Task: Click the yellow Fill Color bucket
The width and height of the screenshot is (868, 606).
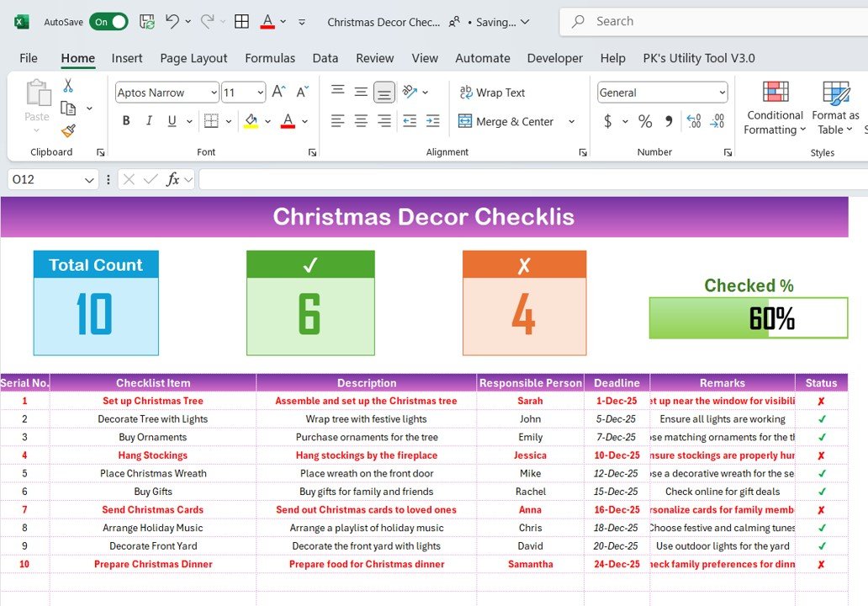Action: click(x=251, y=120)
